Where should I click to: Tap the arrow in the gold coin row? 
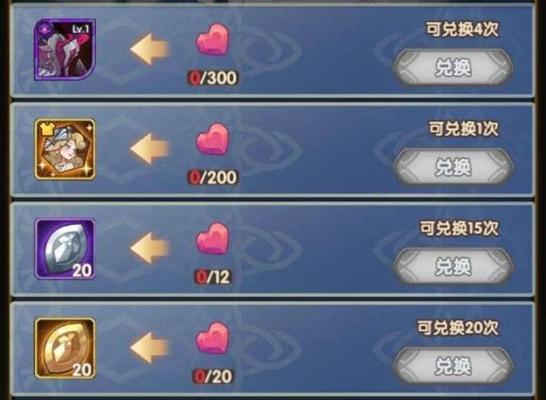pyautogui.click(x=150, y=347)
